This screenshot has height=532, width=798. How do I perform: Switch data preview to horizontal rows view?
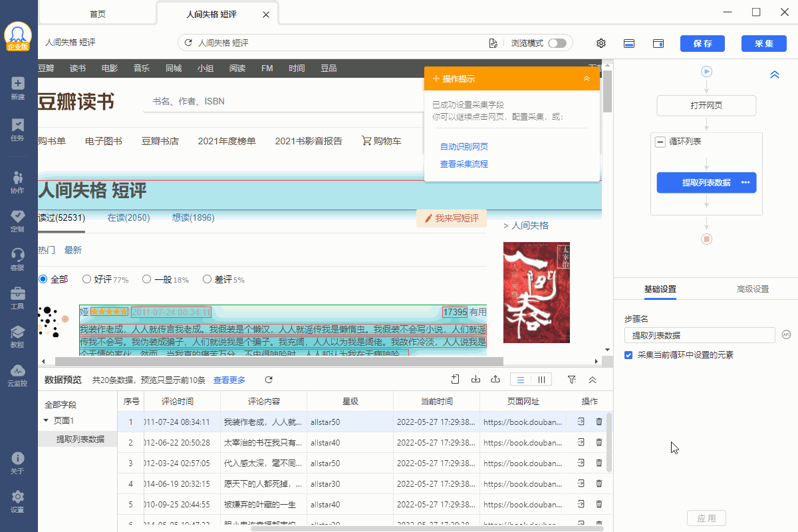tap(521, 380)
